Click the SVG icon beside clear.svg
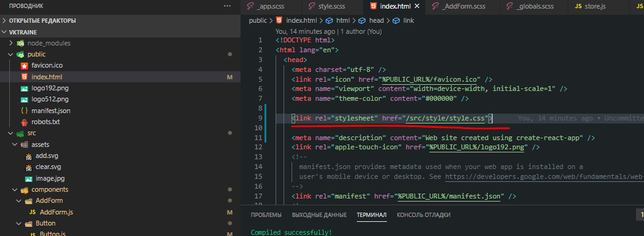Viewport: 644px width, 236px height. pyautogui.click(x=28, y=167)
